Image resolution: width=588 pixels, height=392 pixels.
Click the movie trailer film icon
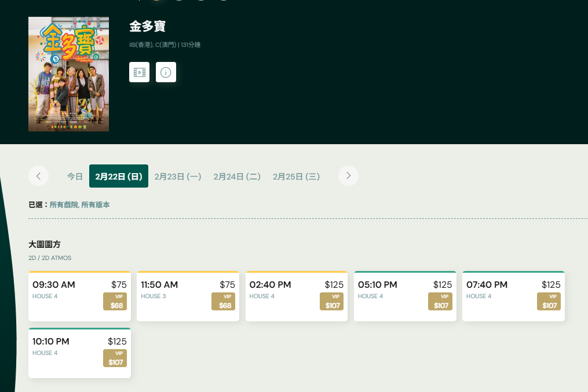pyautogui.click(x=139, y=72)
